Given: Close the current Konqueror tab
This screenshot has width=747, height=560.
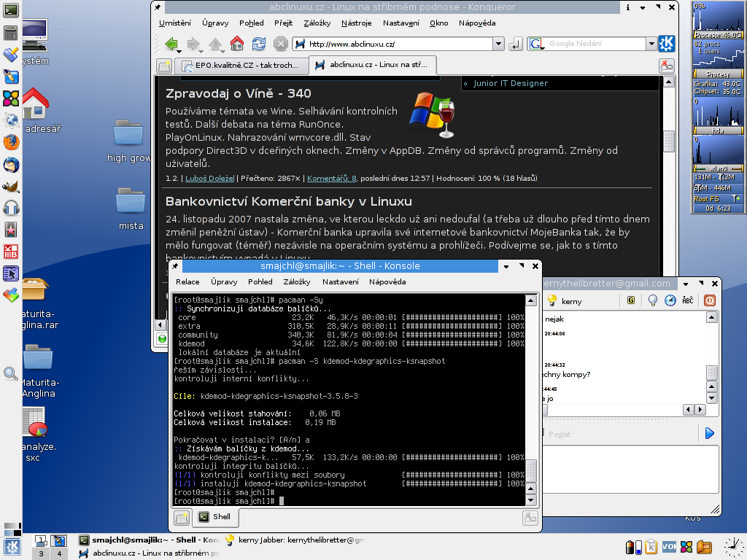Looking at the screenshot, I should (x=667, y=66).
